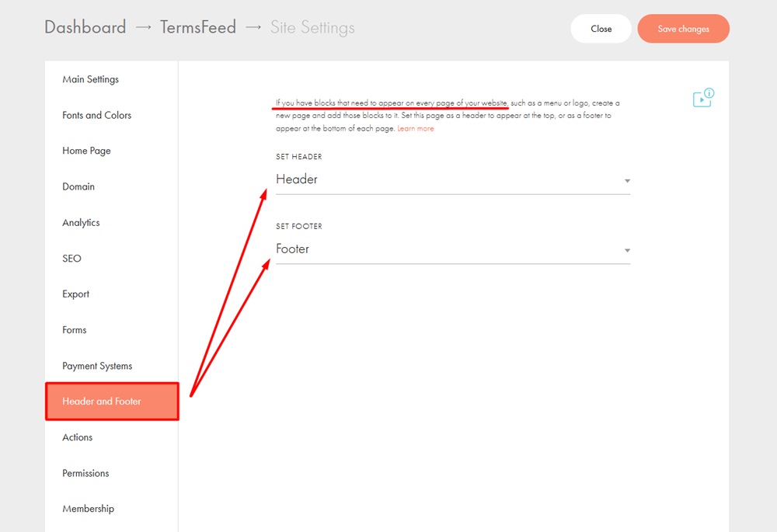Select Export in the sidebar
Viewport: 777px width, 532px height.
click(x=76, y=294)
